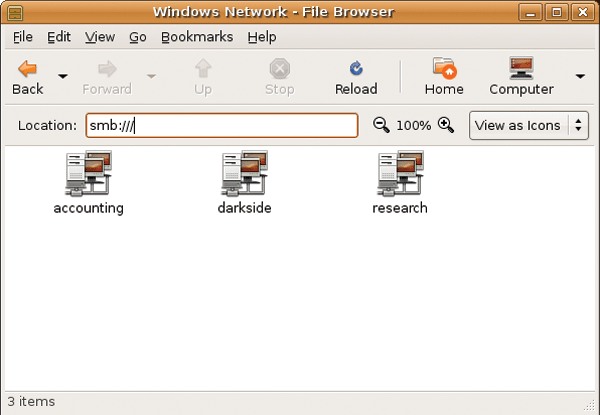Zoom out with the minus magnifier
Image resolution: width=600 pixels, height=415 pixels.
tap(381, 125)
